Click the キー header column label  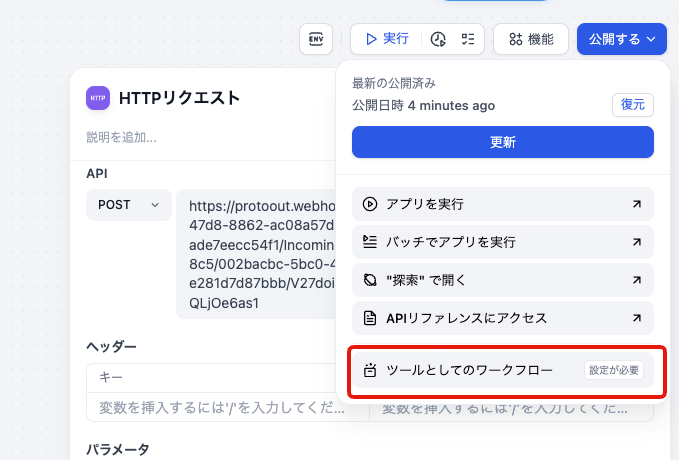coord(111,378)
